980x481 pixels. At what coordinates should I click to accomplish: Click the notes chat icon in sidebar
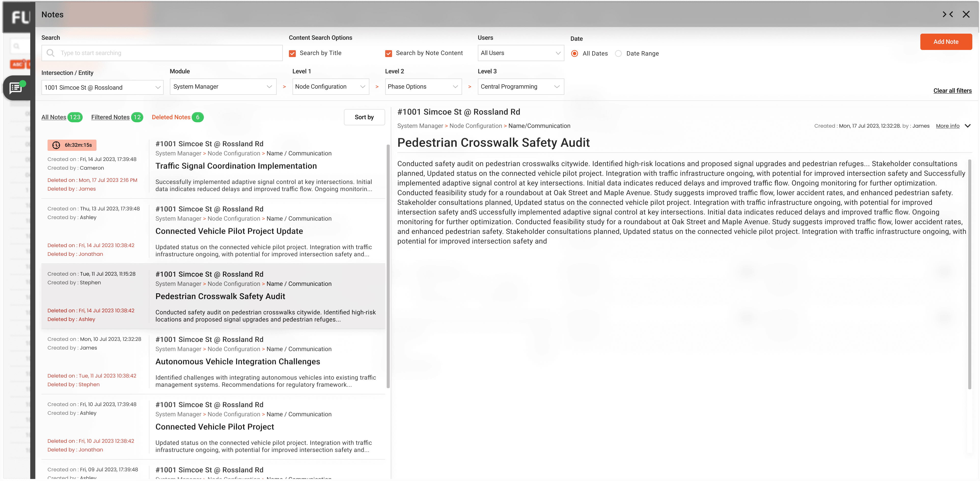16,88
